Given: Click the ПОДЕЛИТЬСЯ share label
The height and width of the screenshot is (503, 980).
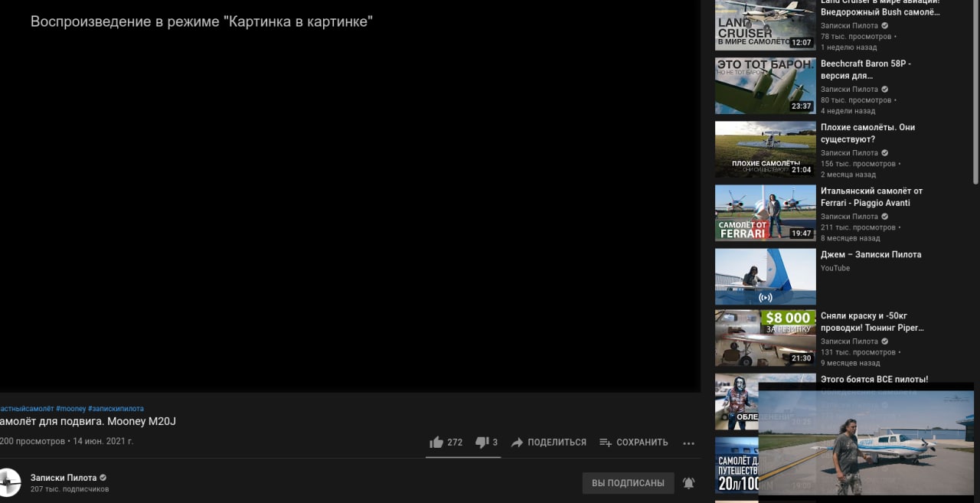Looking at the screenshot, I should (557, 443).
